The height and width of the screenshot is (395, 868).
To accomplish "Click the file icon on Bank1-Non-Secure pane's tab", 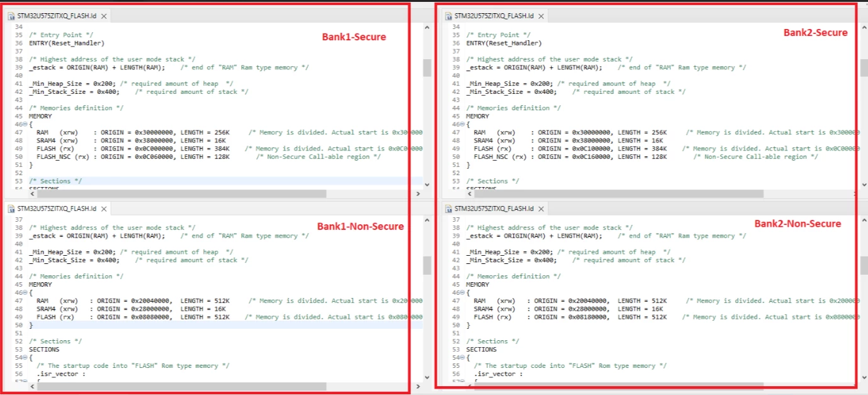I will tap(11, 209).
